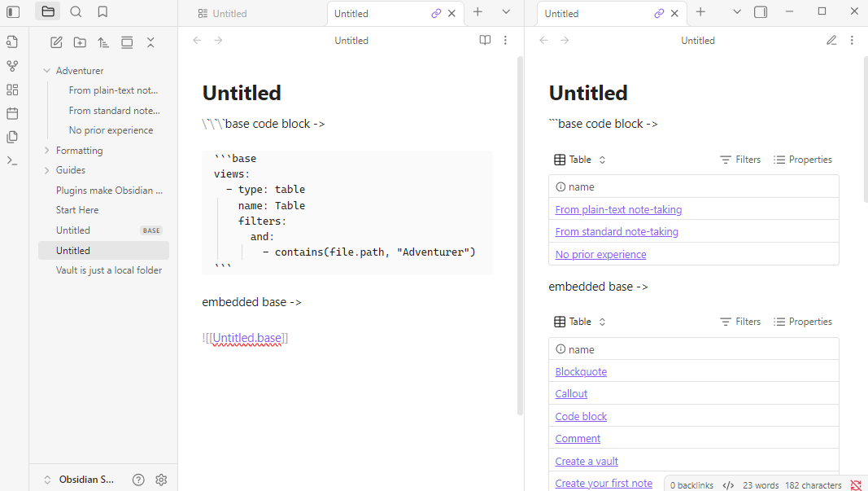Expand the Guides folder
This screenshot has width=868, height=491.
pyautogui.click(x=47, y=170)
